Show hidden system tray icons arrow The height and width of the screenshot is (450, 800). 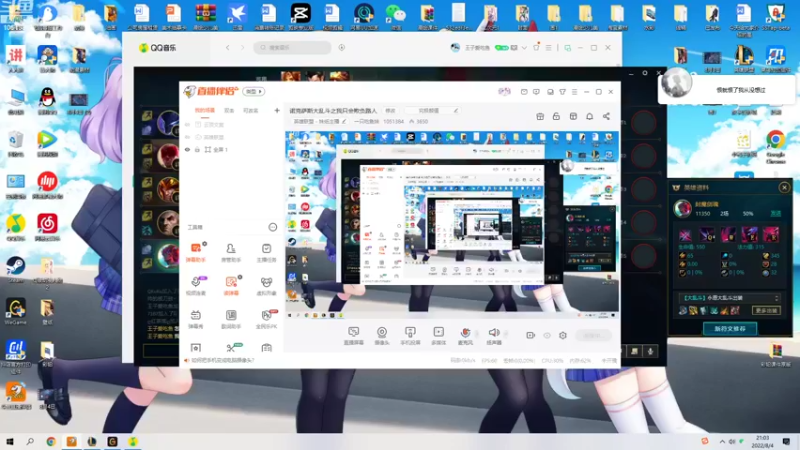coord(722,441)
